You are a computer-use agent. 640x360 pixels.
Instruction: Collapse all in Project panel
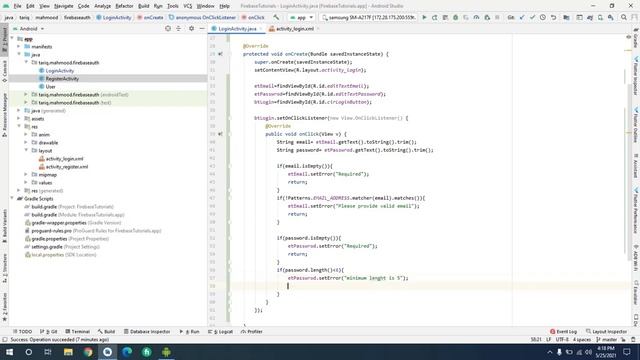coord(179,29)
